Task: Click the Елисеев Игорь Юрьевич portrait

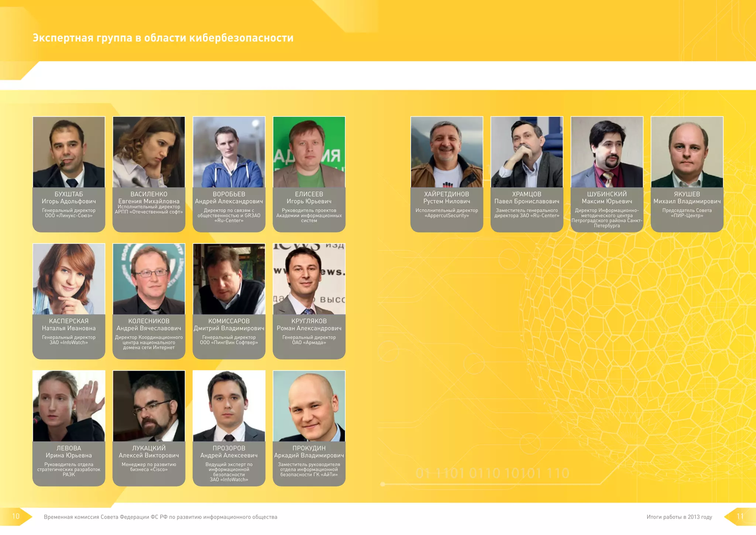Action: [309, 152]
